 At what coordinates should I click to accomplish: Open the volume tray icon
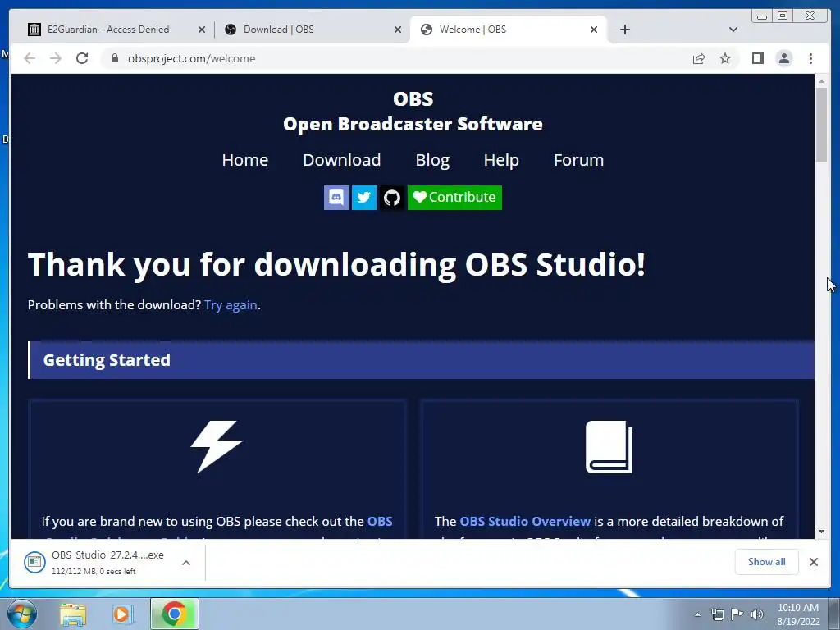coord(756,614)
